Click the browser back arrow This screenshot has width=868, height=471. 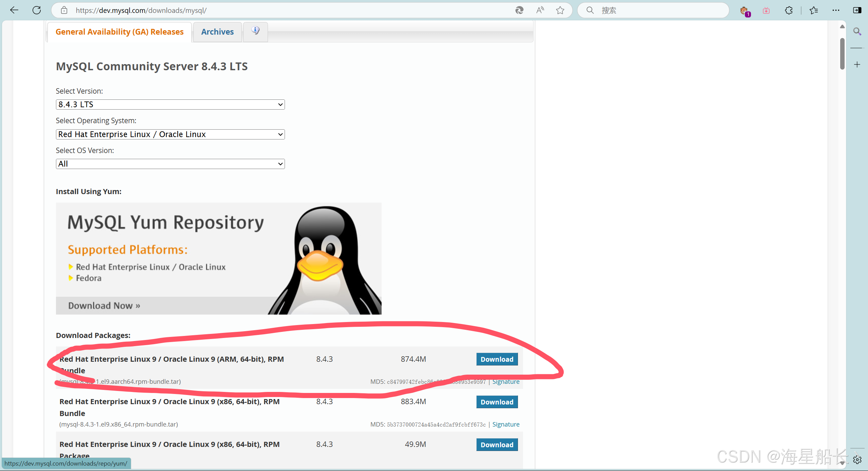point(14,10)
